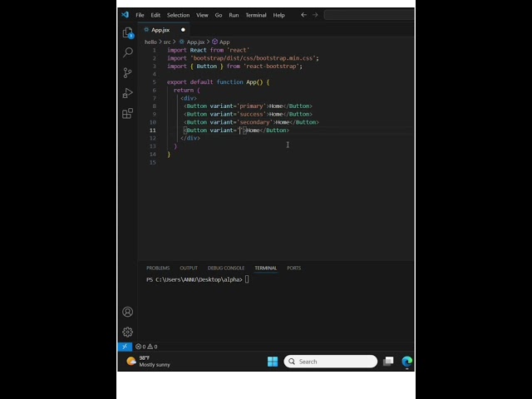
Task: Click the 'react-bootstrap' import string
Action: point(271,66)
